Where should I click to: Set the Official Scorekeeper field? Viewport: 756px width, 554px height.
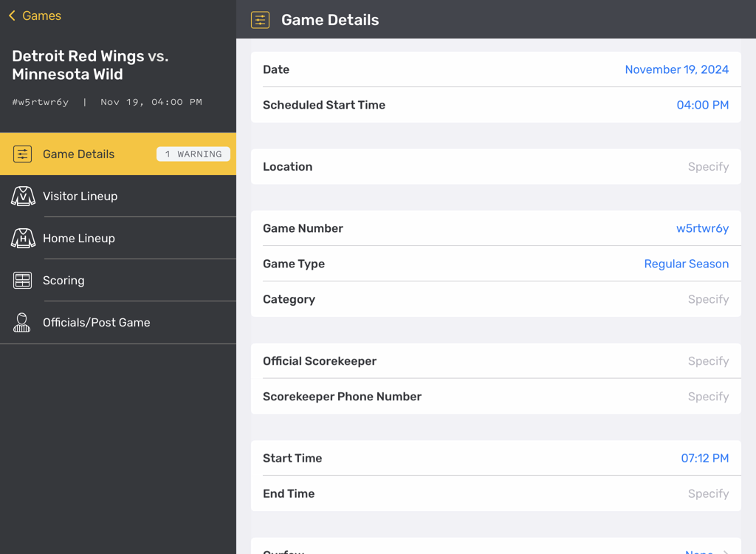click(707, 360)
